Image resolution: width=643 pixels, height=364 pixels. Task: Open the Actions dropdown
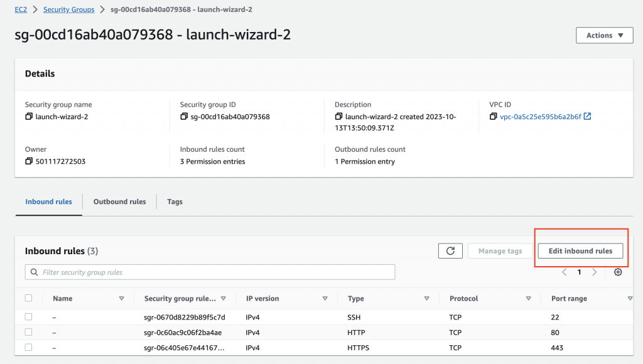[x=604, y=36]
